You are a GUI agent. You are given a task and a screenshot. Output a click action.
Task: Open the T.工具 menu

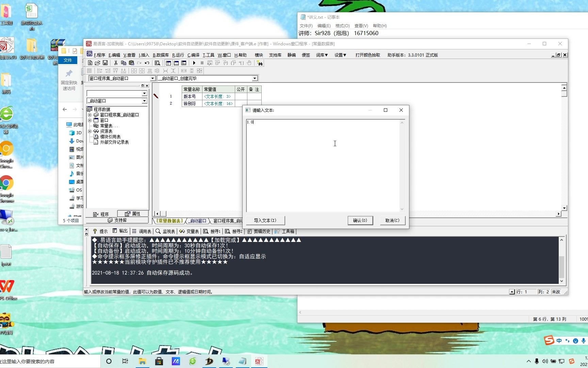click(x=208, y=55)
